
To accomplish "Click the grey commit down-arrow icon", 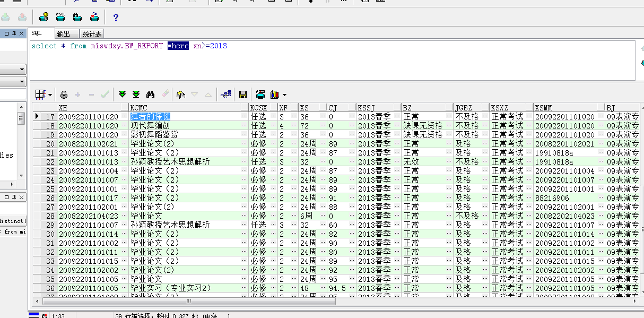I will 5,17.
